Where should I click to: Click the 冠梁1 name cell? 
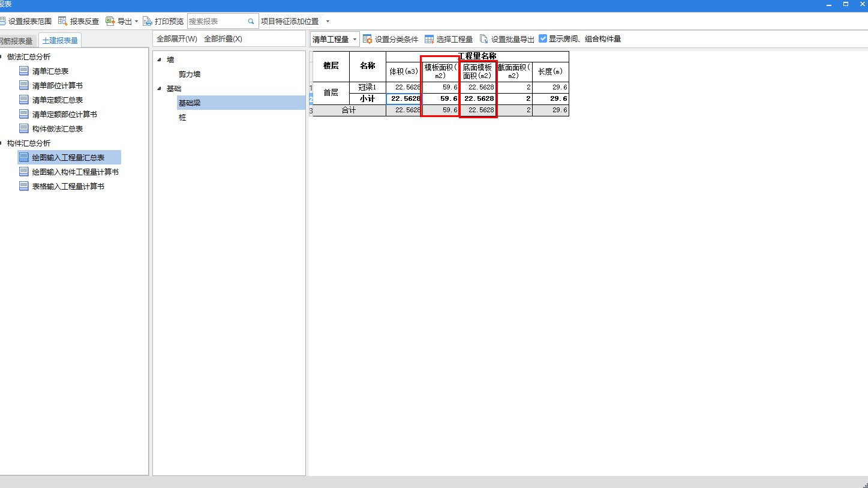click(x=368, y=88)
